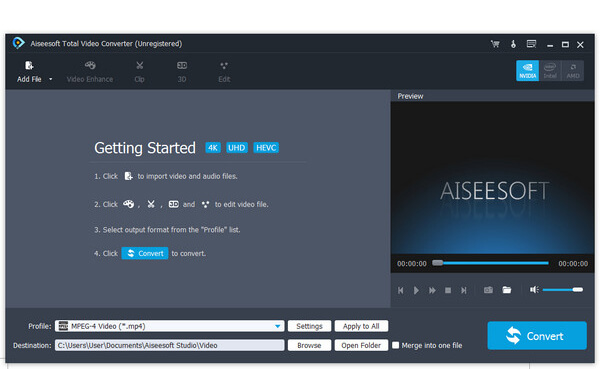
Task: Expand the Add File dropdown arrow
Action: coord(51,79)
